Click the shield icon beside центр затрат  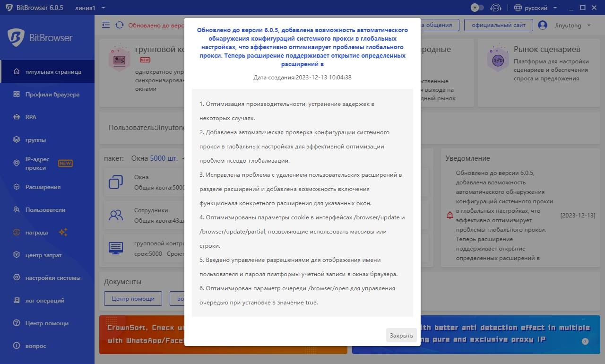pyautogui.click(x=17, y=255)
